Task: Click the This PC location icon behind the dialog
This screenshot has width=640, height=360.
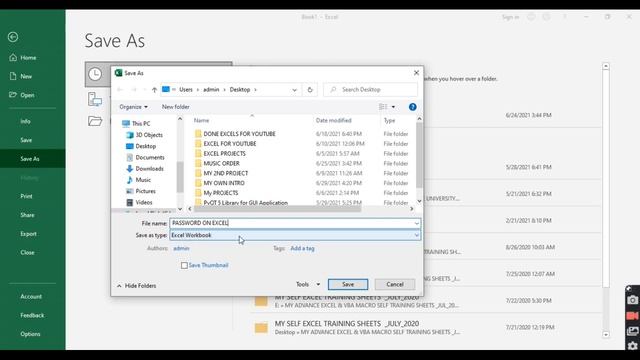Action: tap(95, 99)
